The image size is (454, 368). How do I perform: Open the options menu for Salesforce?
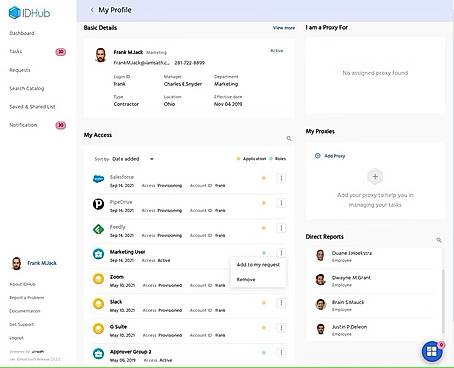click(x=281, y=178)
